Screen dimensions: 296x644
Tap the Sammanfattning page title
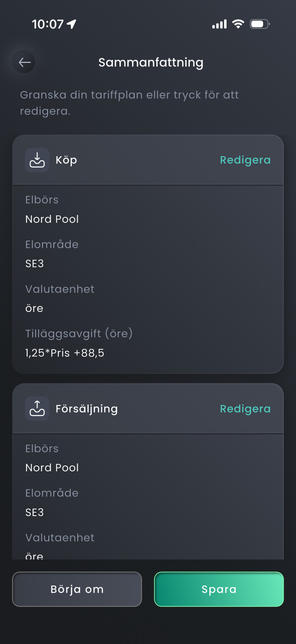click(x=151, y=63)
